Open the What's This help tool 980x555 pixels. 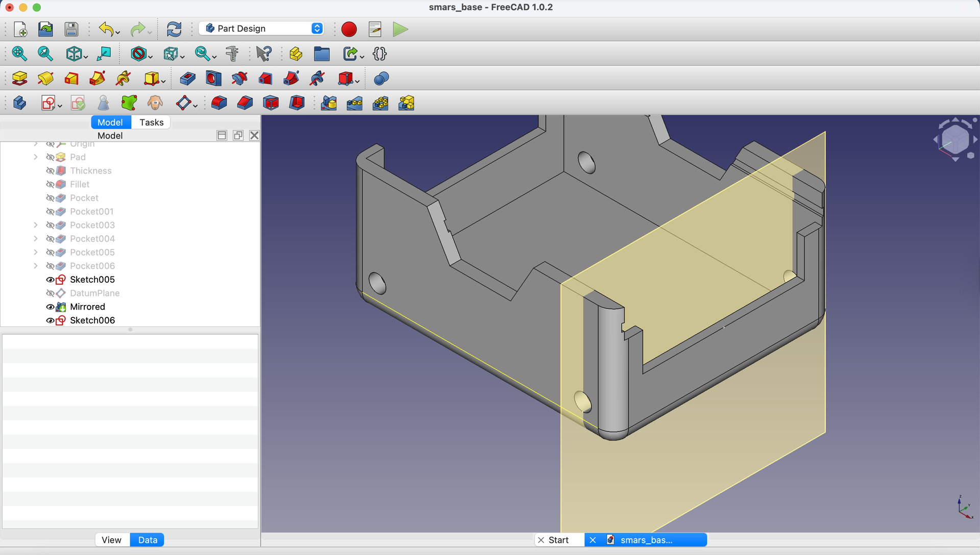[264, 54]
